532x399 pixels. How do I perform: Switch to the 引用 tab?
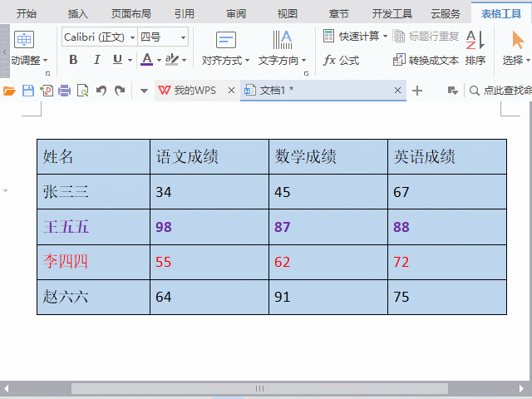coord(185,14)
